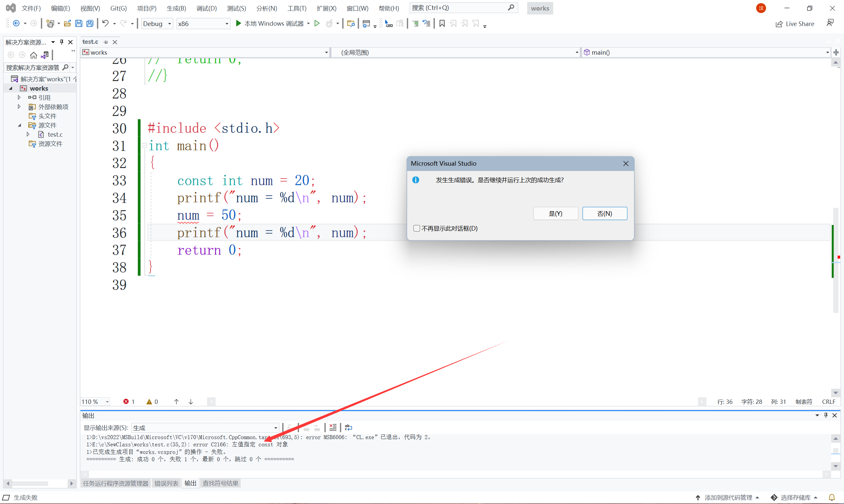
Task: Click the notifications bell in status bar
Action: (832, 497)
